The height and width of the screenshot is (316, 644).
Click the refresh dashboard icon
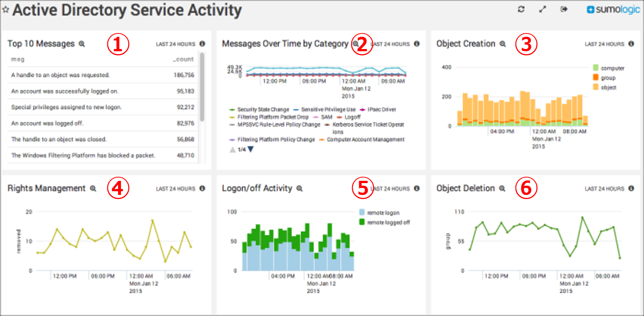521,9
